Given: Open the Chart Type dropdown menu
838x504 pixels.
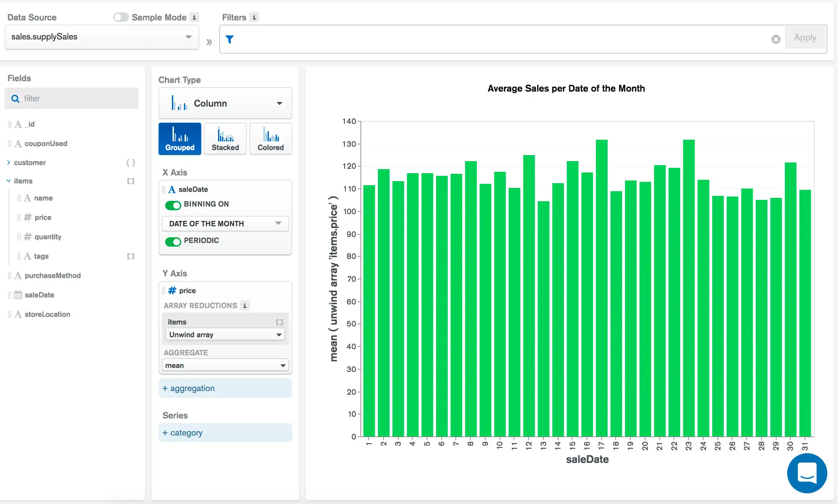Looking at the screenshot, I should pos(224,104).
